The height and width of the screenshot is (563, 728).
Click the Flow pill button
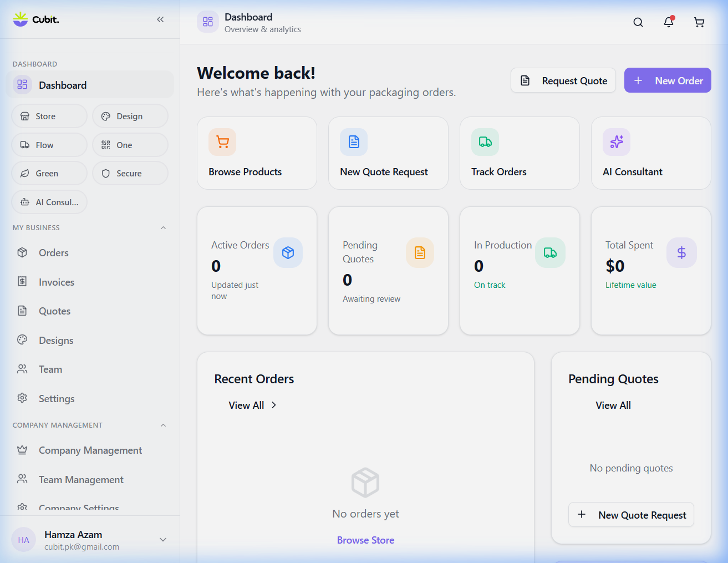coord(49,145)
